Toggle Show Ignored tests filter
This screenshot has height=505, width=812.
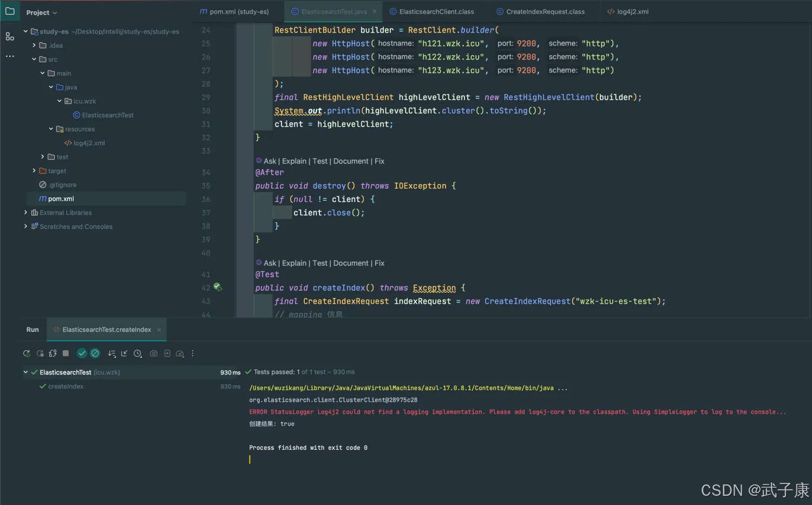[95, 353]
